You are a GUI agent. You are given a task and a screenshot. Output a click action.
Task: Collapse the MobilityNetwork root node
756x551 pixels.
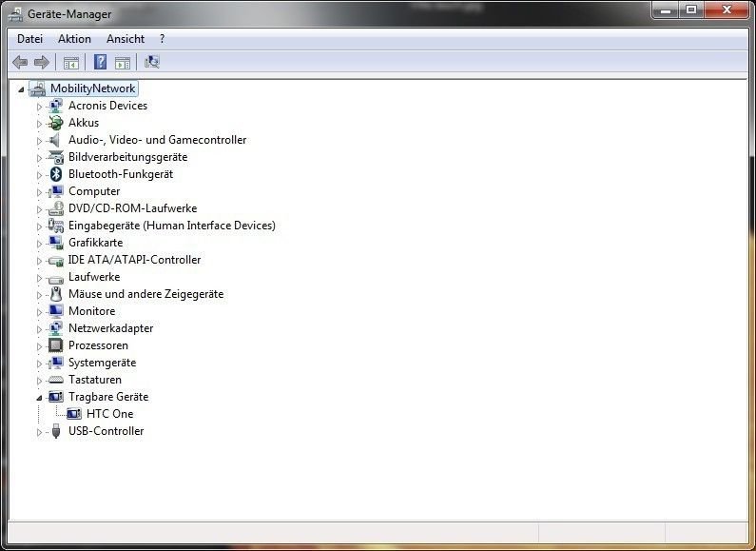[21, 89]
